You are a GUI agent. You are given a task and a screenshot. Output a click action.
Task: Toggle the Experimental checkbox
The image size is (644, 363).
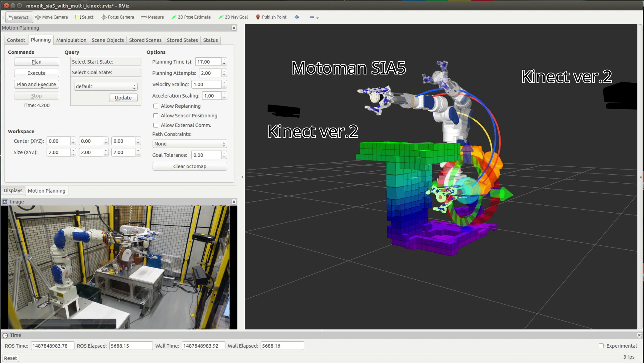point(601,346)
